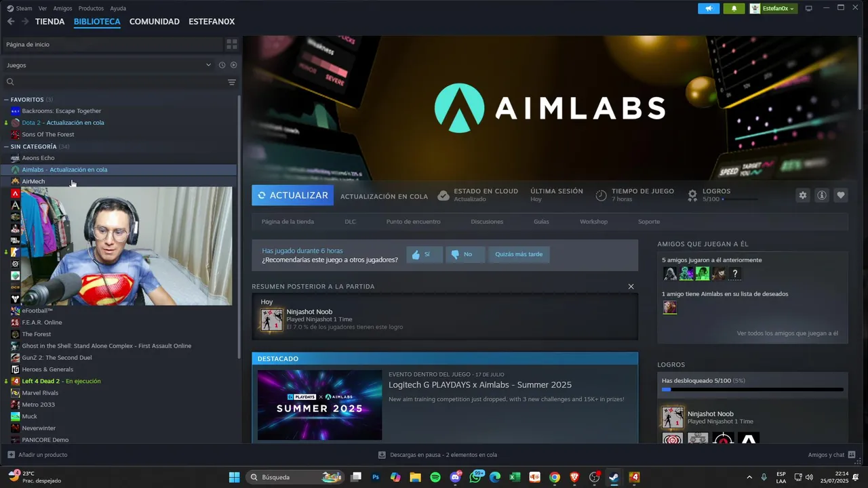Open the green notifications bell
Image resolution: width=868 pixels, height=488 pixels.
click(734, 8)
